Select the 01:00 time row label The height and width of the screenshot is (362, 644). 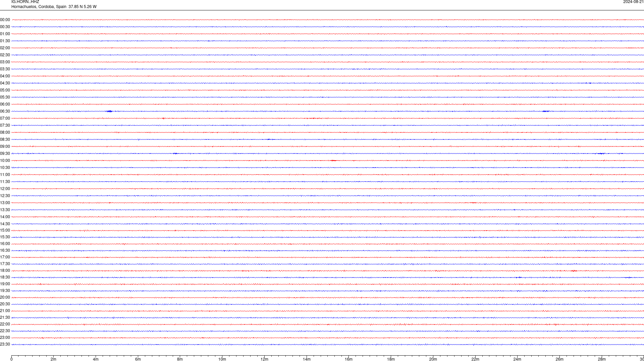click(5, 34)
